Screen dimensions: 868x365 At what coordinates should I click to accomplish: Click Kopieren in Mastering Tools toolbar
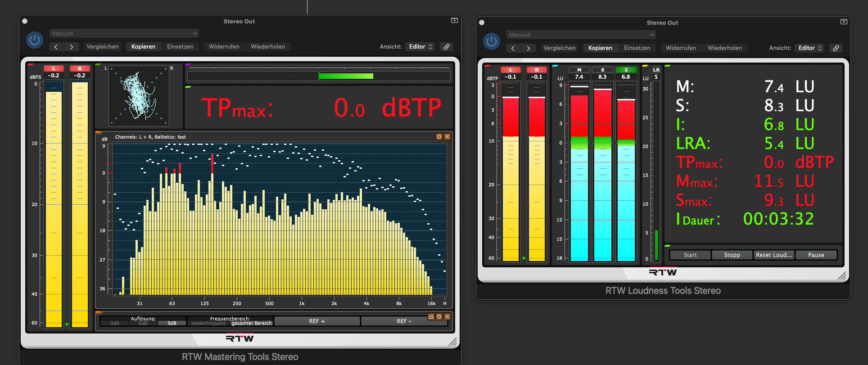(143, 47)
